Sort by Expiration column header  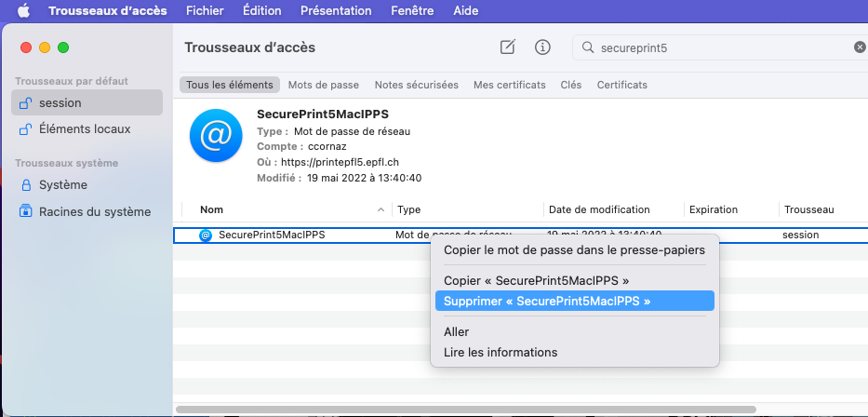point(713,209)
